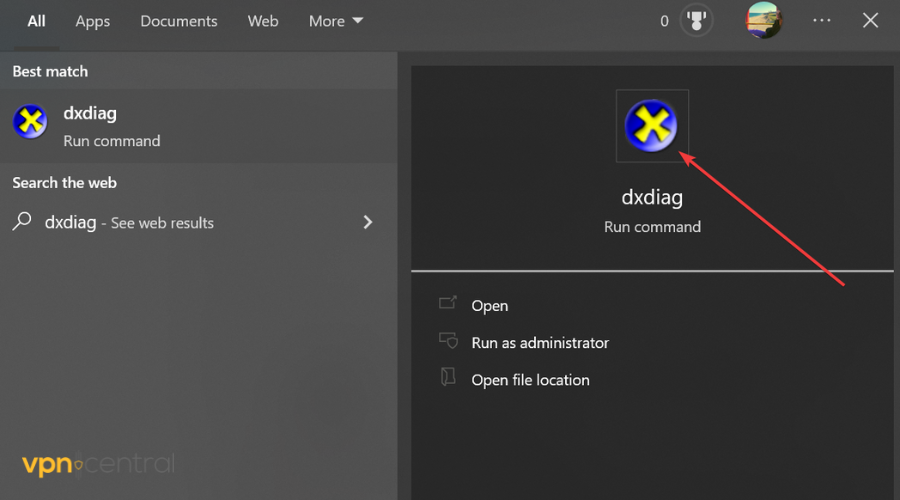Switch to the Documents tab
The image size is (900, 500).
(x=179, y=21)
